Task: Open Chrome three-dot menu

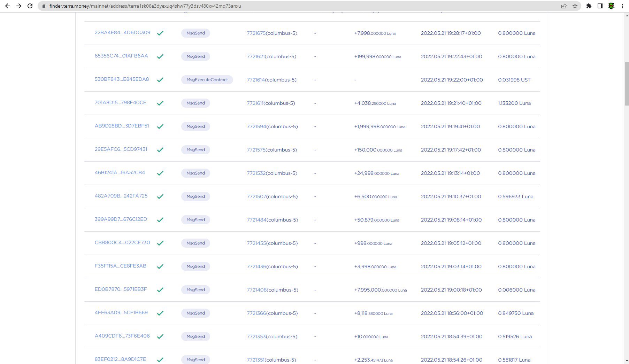Action: (x=622, y=6)
